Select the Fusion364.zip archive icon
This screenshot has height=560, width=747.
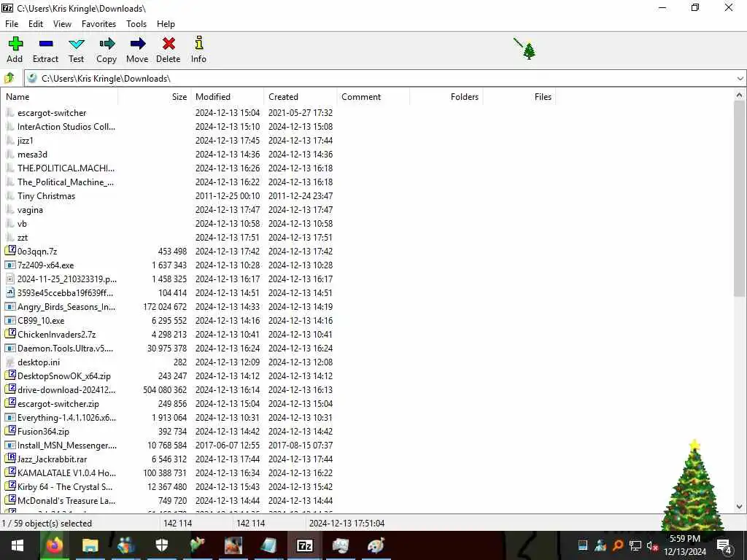click(x=10, y=432)
